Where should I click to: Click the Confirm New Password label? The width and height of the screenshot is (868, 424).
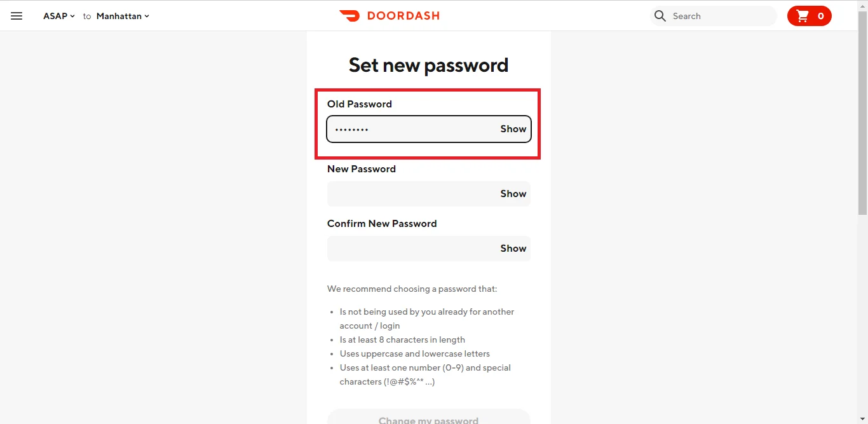(x=381, y=224)
